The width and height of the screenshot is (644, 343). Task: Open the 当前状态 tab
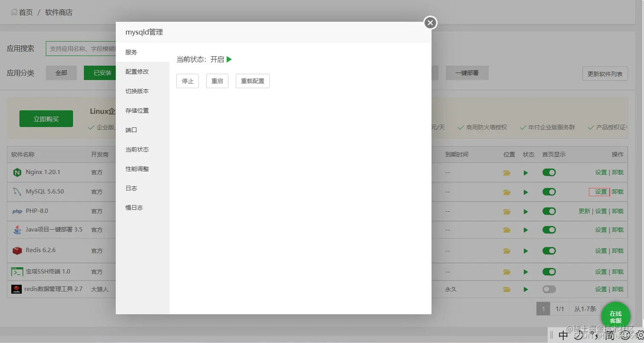coord(143,150)
